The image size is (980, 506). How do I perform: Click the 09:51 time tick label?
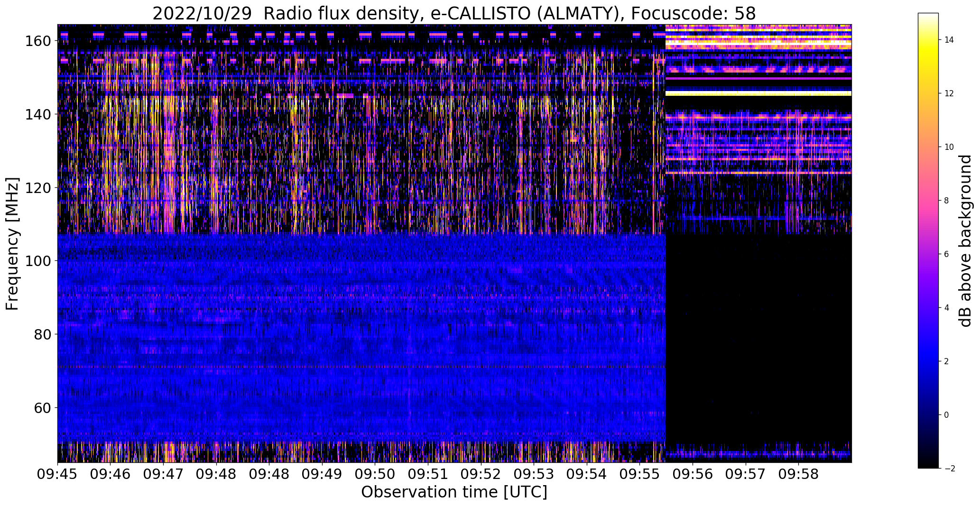tap(428, 474)
